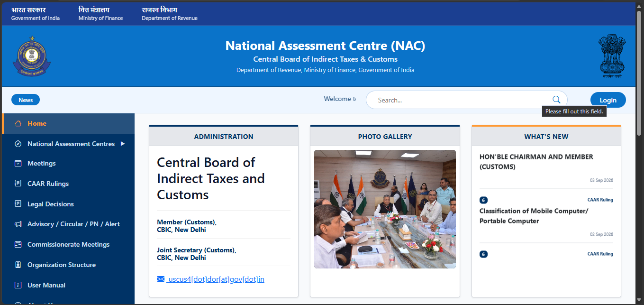Expand the National Assessment Centres submenu arrow
Image resolution: width=644 pixels, height=305 pixels.
pos(123,143)
